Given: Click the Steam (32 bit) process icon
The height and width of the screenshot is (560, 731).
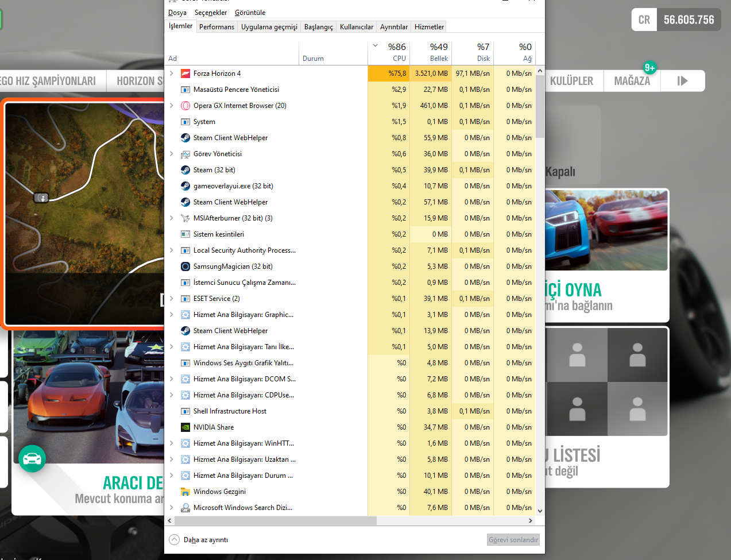Looking at the screenshot, I should [x=185, y=170].
